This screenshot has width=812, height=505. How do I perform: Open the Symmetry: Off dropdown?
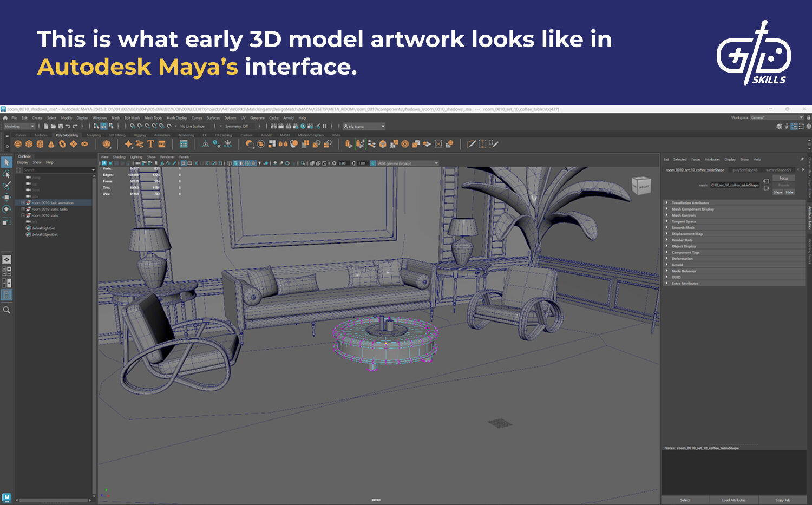pyautogui.click(x=237, y=126)
